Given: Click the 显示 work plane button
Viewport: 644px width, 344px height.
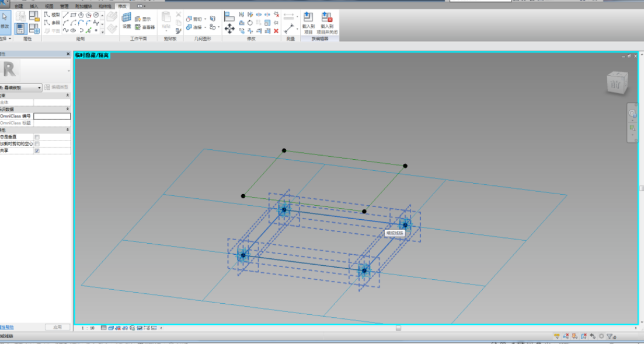Looking at the screenshot, I should tap(143, 19).
